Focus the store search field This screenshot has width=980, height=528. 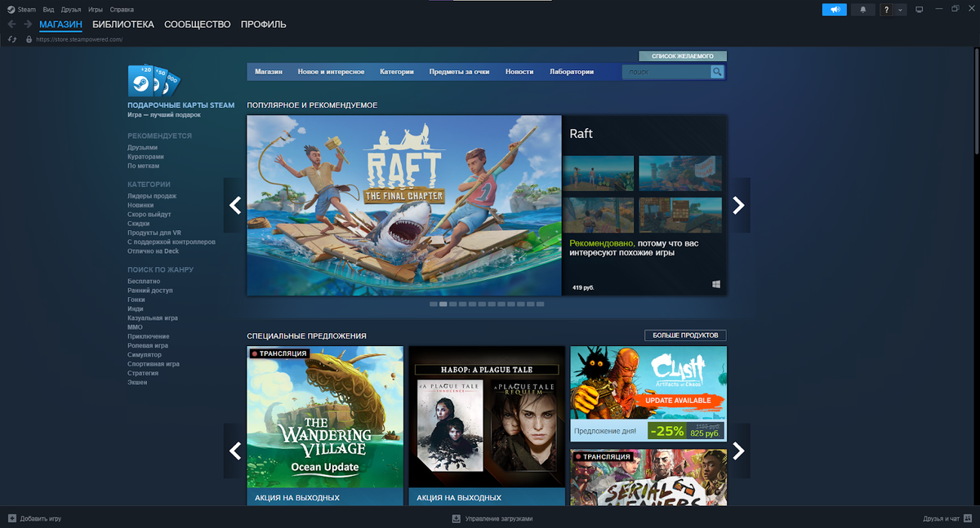coord(666,72)
